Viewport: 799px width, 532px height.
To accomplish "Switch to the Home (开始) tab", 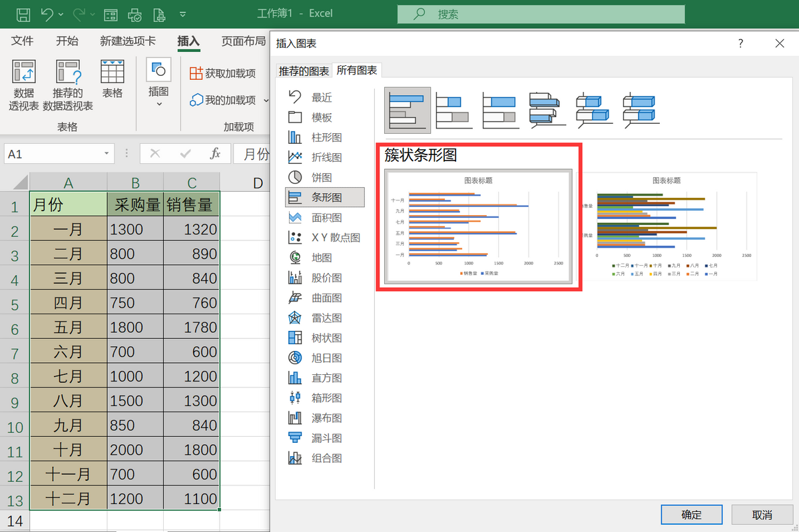I will [67, 41].
